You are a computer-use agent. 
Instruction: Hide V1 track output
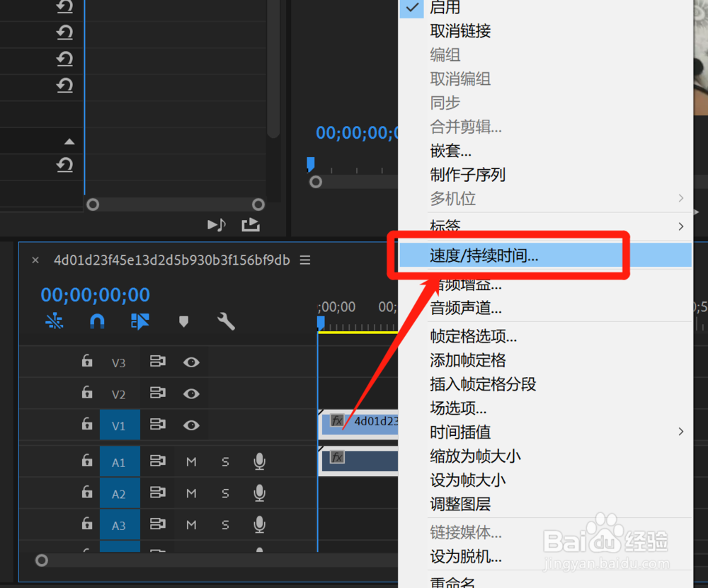[x=191, y=425]
